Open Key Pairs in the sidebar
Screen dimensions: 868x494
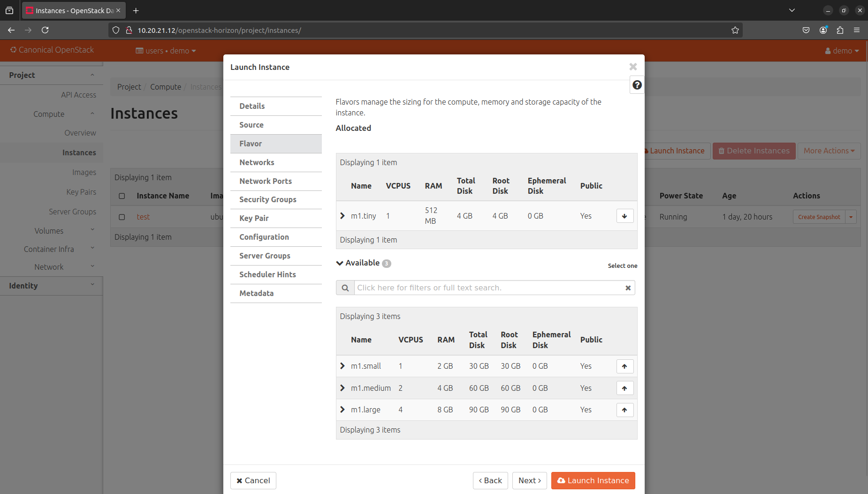coord(81,192)
